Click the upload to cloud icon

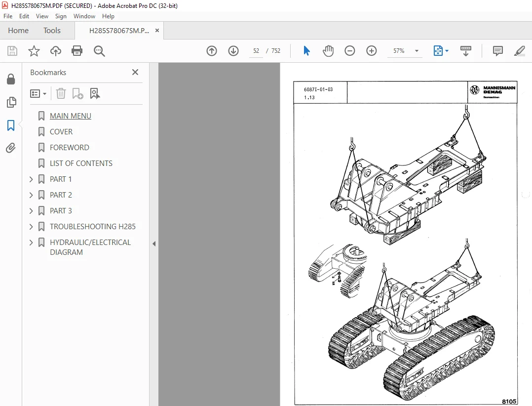(x=56, y=51)
